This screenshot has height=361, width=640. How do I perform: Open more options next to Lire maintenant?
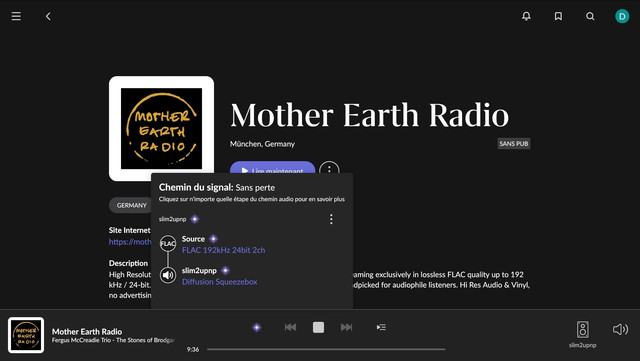pos(329,167)
